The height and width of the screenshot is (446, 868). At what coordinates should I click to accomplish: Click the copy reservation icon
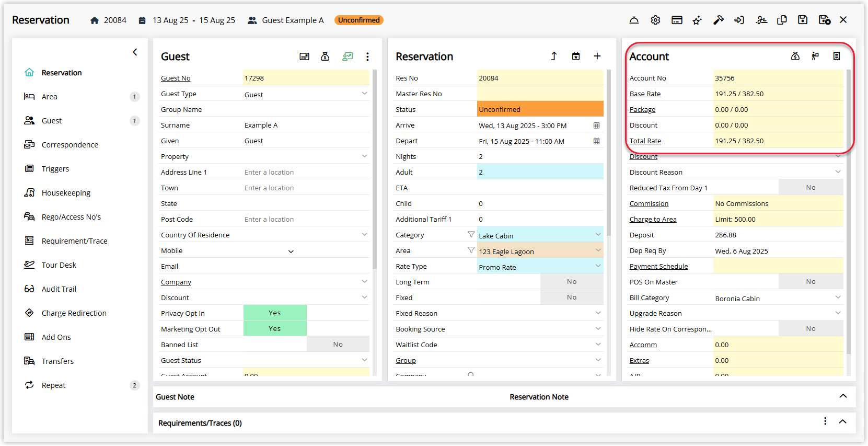tap(782, 20)
